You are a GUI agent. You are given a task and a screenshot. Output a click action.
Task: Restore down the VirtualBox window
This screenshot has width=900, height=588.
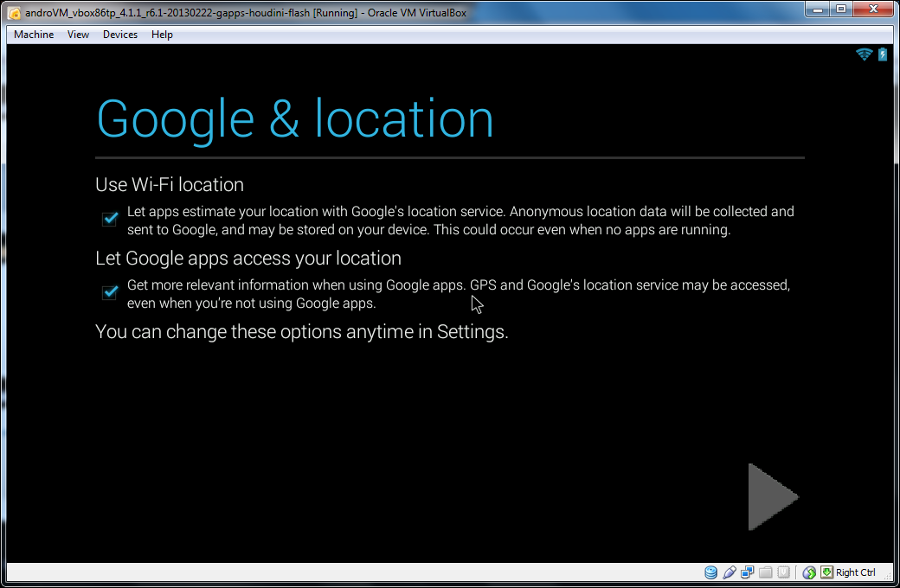click(x=841, y=10)
